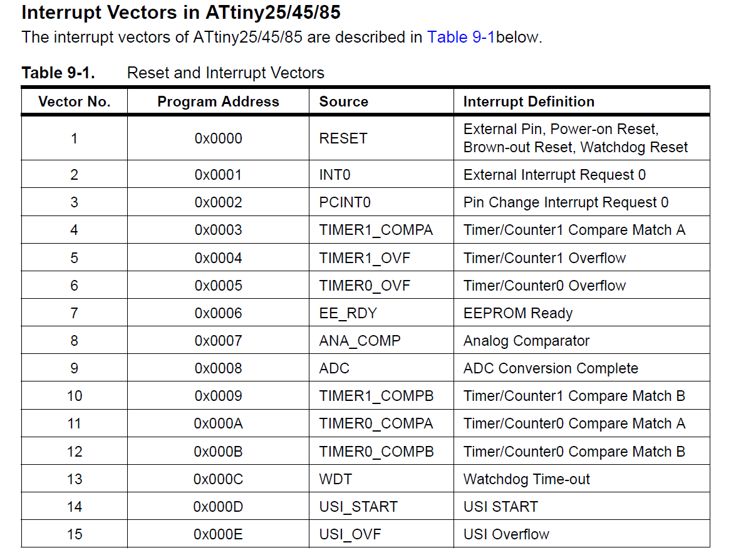
Task: Click ADC Conversion Complete definition
Action: tap(551, 368)
